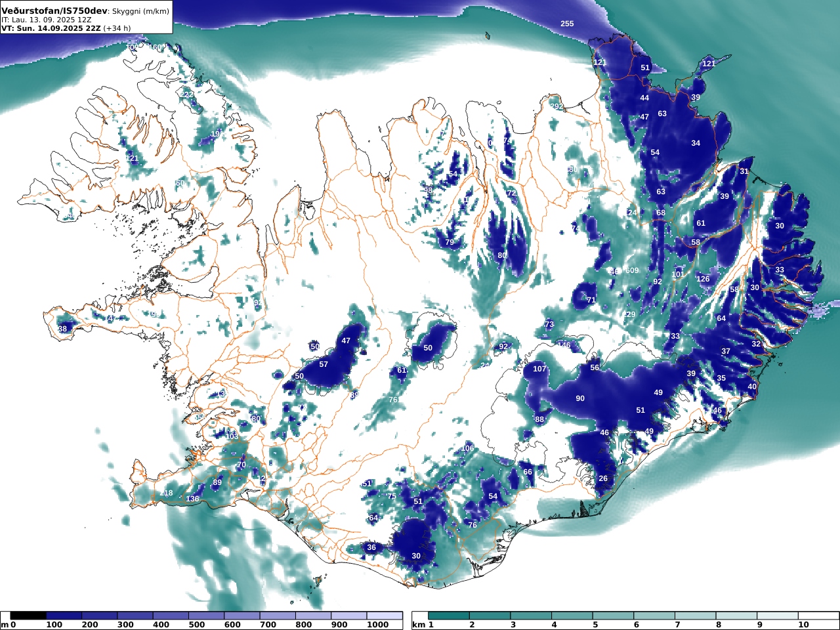The width and height of the screenshot is (840, 630).
Task: Select the 73 value in the central east
Action: point(549,325)
